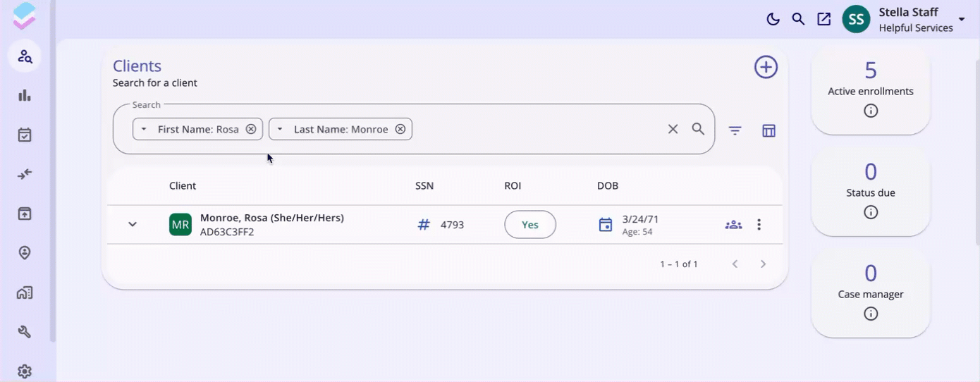Viewport: 980px width, 382px height.
Task: Remove the First Name: Rosa filter chip
Action: pos(251,129)
